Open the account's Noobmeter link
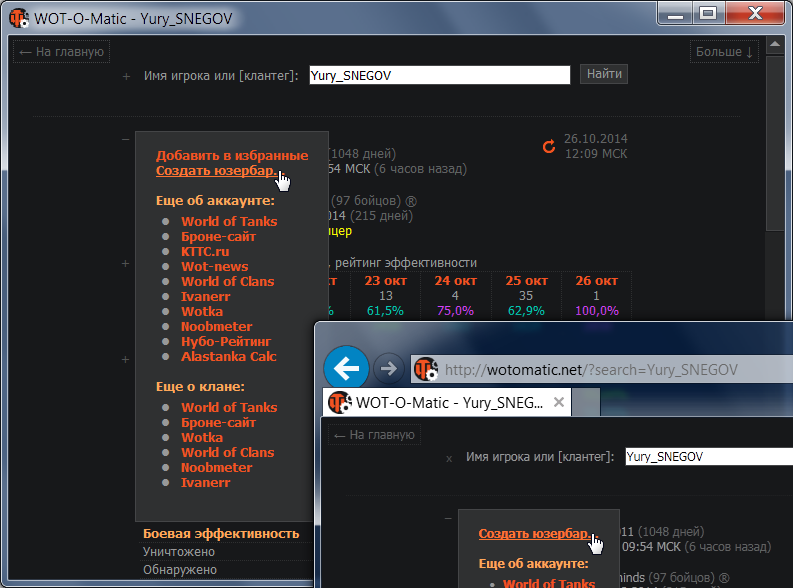Image resolution: width=793 pixels, height=588 pixels. point(216,327)
